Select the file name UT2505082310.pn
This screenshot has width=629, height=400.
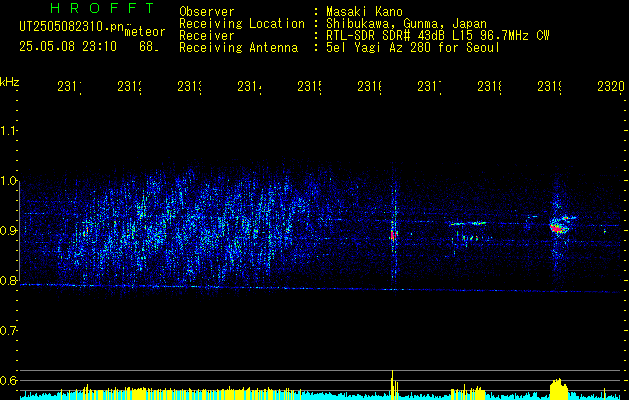click(x=72, y=27)
